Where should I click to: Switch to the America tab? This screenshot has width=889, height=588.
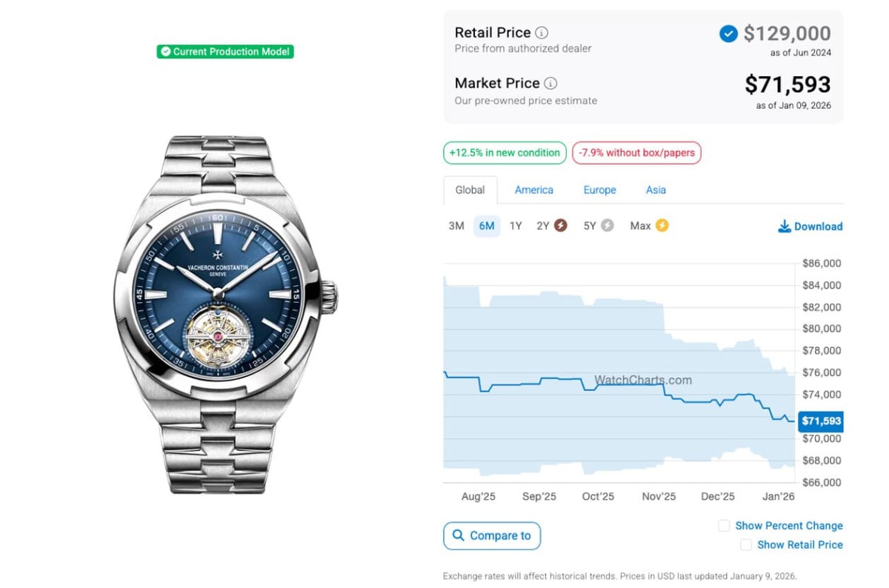[533, 190]
